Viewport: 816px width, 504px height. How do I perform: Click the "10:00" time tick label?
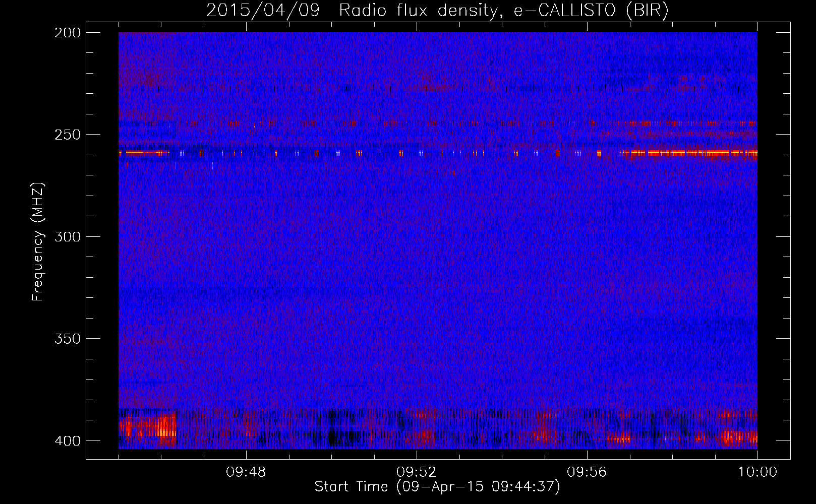757,472
